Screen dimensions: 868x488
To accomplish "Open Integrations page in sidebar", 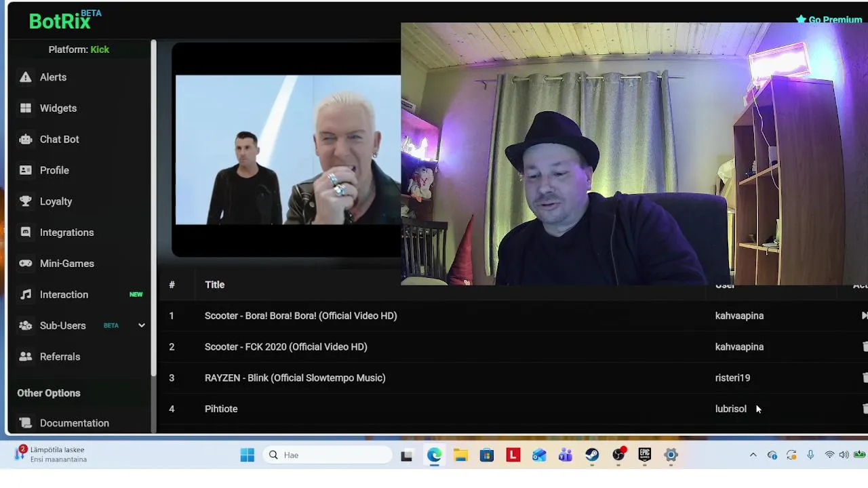I will [66, 232].
